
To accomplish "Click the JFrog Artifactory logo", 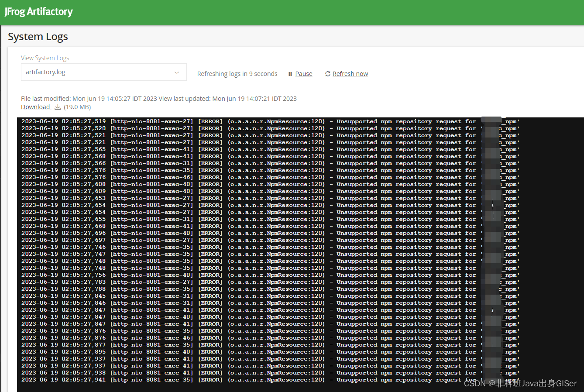I will pos(39,12).
